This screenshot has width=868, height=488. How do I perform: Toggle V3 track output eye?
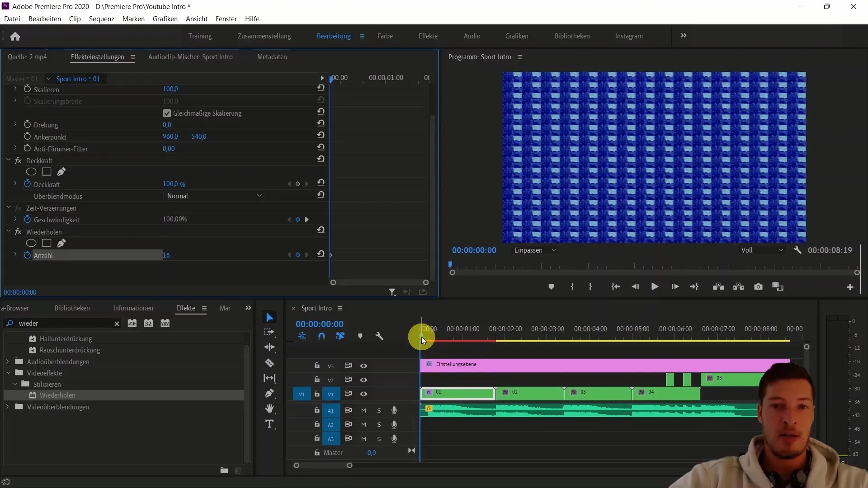point(363,366)
